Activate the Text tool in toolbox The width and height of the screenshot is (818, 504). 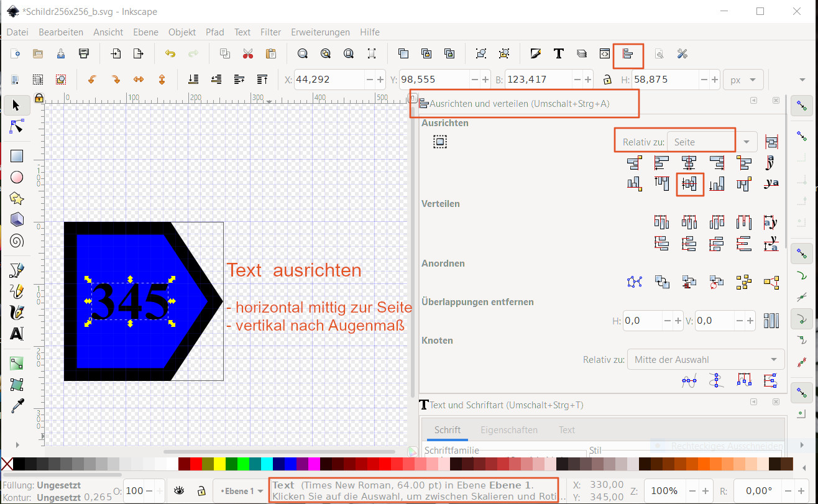(17, 334)
